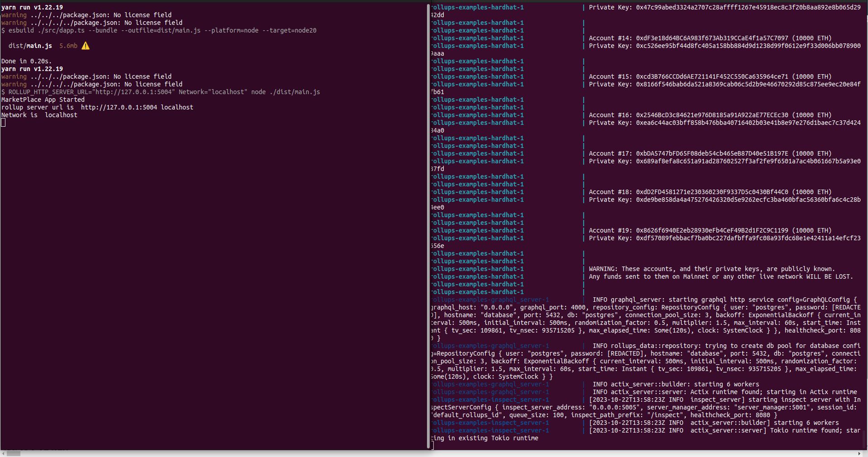Click the yellow warning icon beside 5.6mb
868x457 pixels.
pyautogui.click(x=86, y=46)
